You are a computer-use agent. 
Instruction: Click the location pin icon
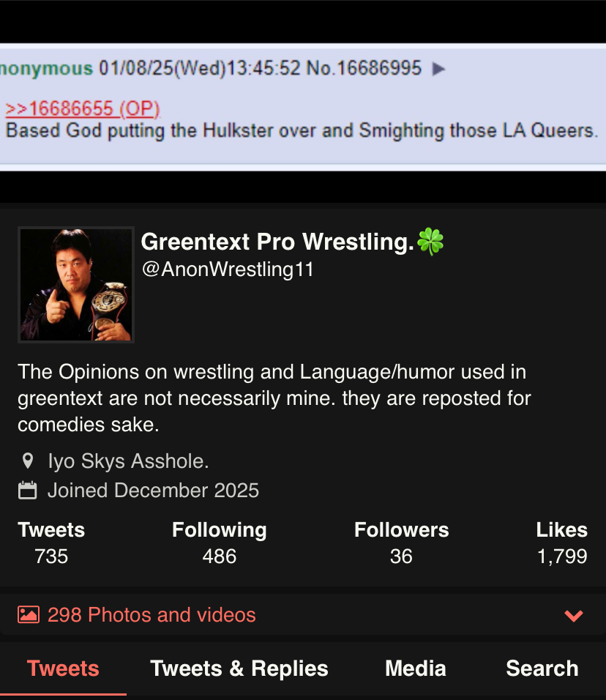pyautogui.click(x=28, y=461)
